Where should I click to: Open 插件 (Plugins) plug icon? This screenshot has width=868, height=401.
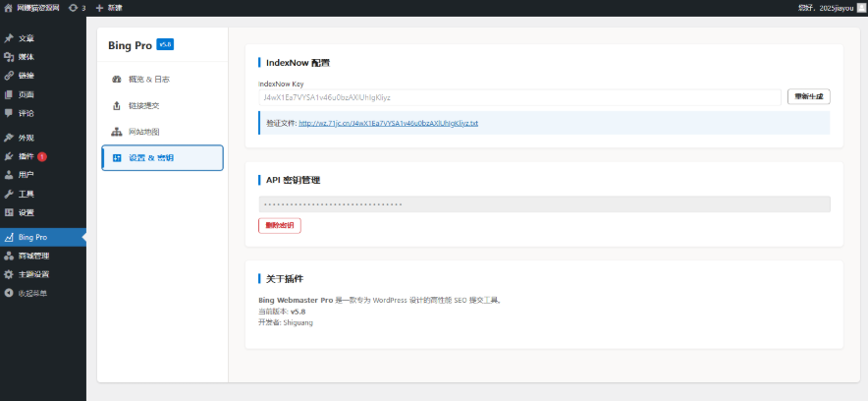(9, 156)
